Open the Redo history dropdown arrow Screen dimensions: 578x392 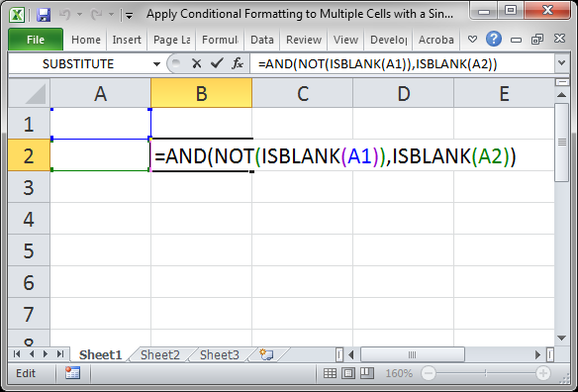coord(111,15)
